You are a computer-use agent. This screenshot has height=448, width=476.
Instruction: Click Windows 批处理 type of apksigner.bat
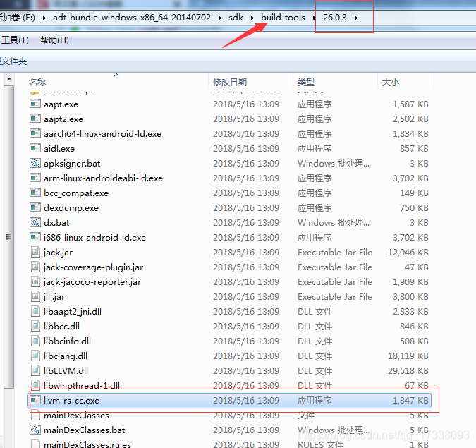[334, 163]
